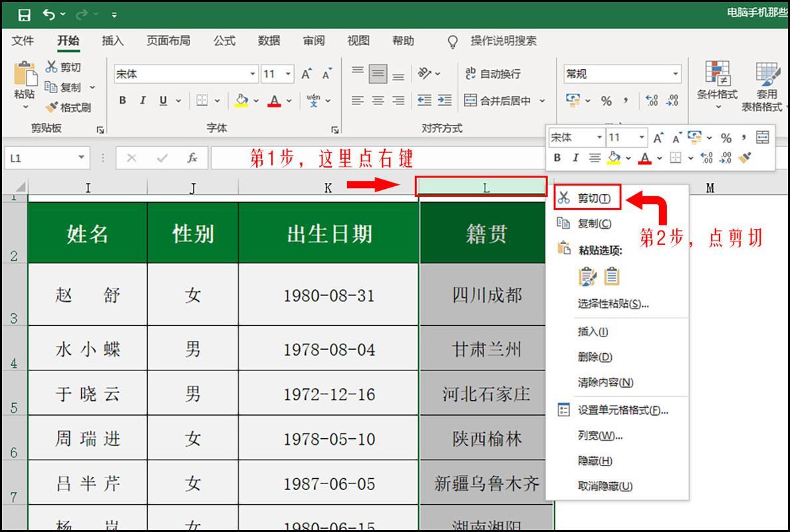Open the ribbon font size 11 dropdown
This screenshot has height=532, width=790.
coord(288,74)
